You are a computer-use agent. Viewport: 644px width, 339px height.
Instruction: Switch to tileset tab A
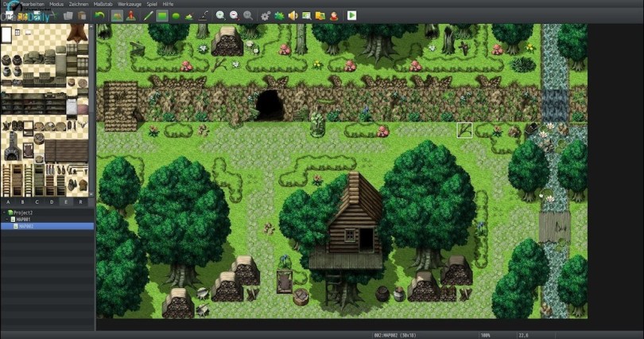(8, 202)
